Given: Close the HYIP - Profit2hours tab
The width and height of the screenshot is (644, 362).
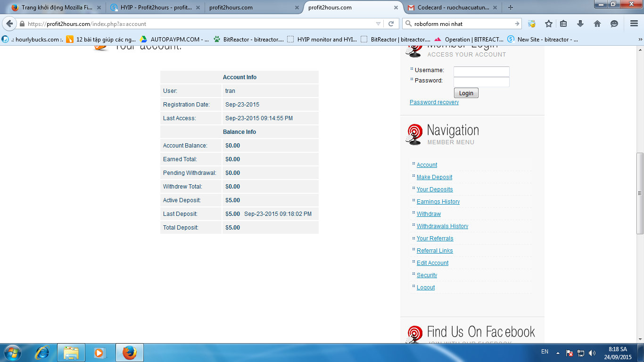Looking at the screenshot, I should tap(198, 8).
